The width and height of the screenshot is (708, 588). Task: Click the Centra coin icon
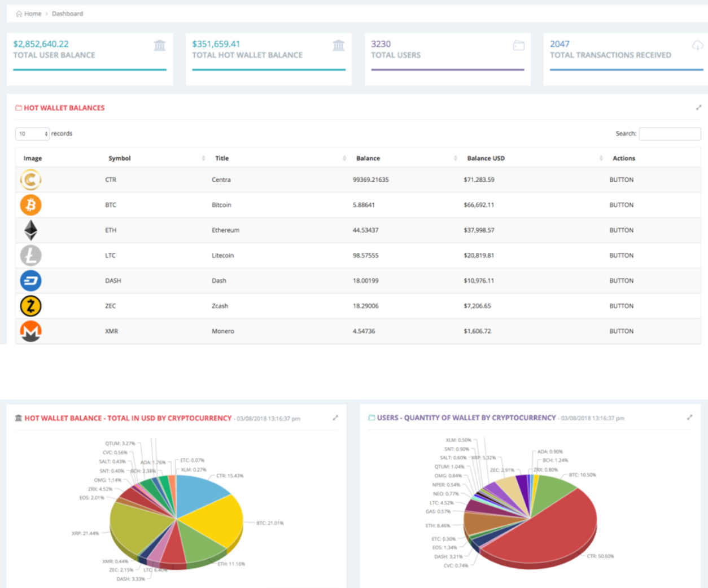click(30, 180)
